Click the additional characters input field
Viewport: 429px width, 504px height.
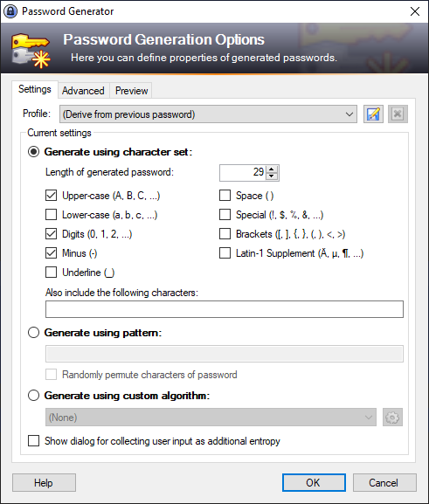(x=225, y=309)
